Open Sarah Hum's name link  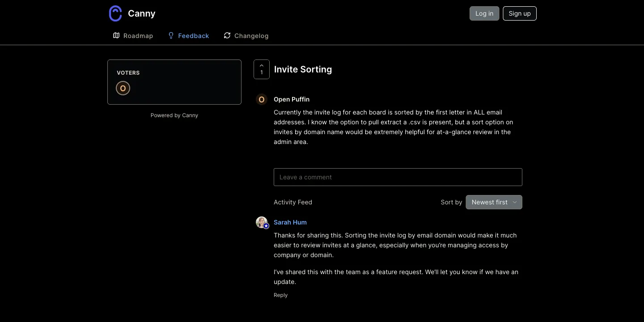[290, 222]
